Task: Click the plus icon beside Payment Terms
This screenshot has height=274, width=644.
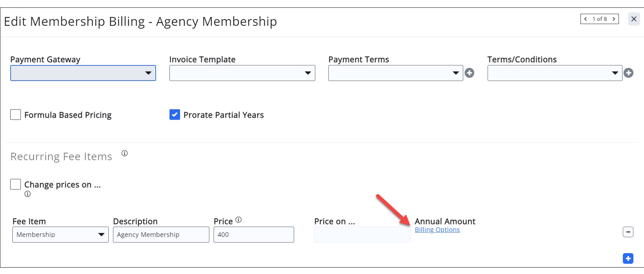Action: (469, 73)
